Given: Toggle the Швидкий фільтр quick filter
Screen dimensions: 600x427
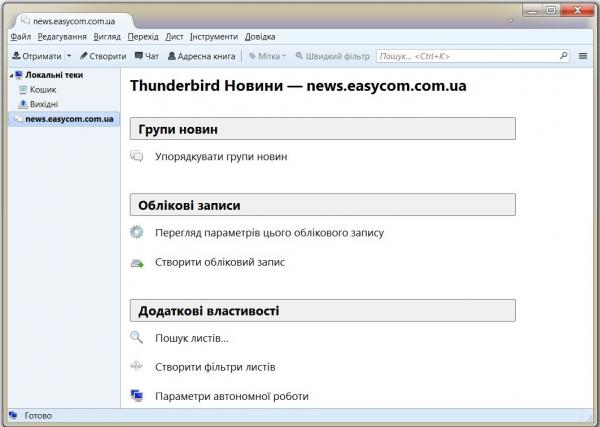Looking at the screenshot, I should pos(333,56).
